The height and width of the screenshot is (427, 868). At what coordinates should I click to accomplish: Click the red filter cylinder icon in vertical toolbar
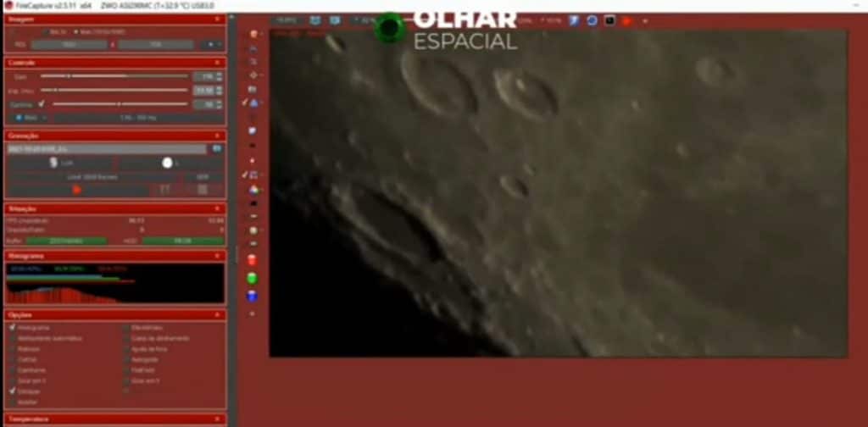tap(253, 260)
